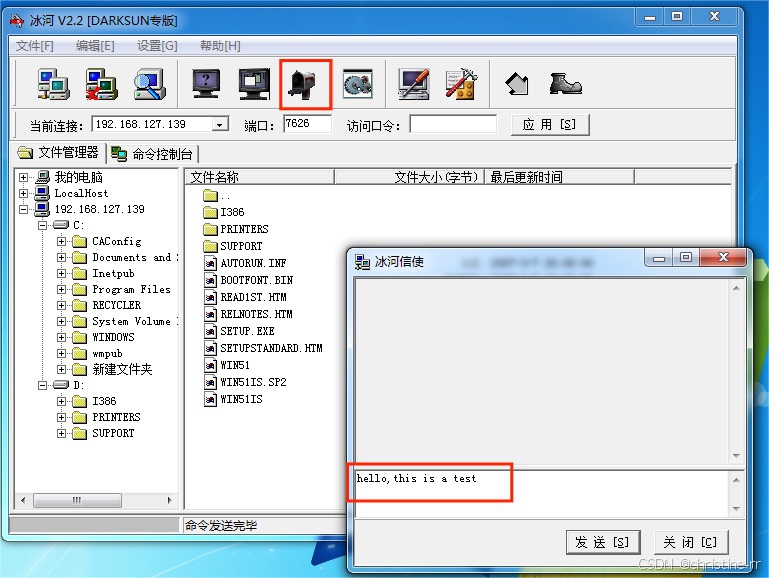Sort by 最后更新时间 column header
This screenshot has height=578, width=769.
pyautogui.click(x=559, y=177)
